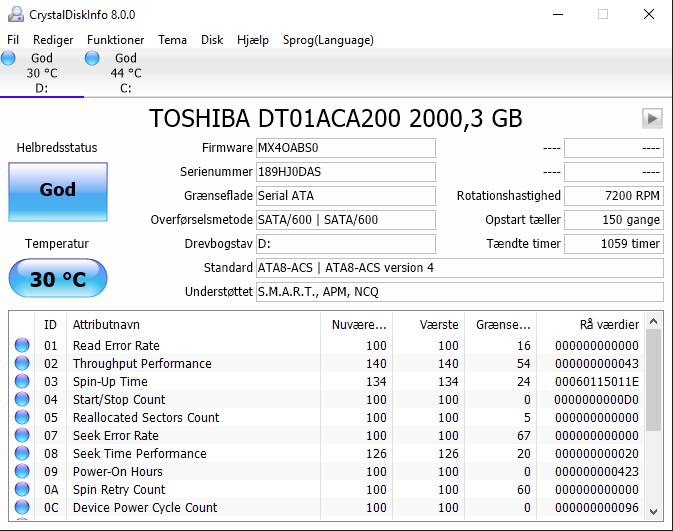673x531 pixels.
Task: Click the attribute list scrollbar thumb
Action: coord(654,380)
